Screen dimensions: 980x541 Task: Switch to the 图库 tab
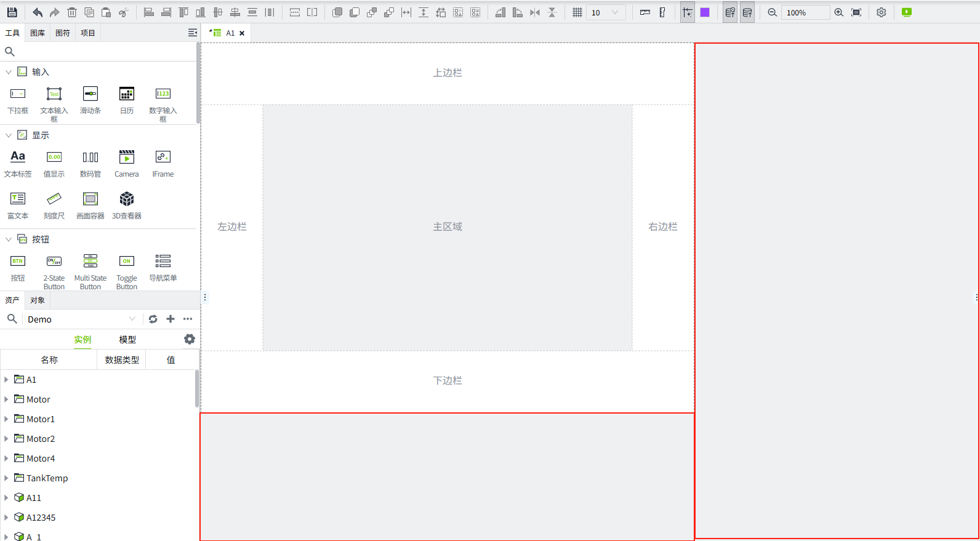click(x=38, y=33)
